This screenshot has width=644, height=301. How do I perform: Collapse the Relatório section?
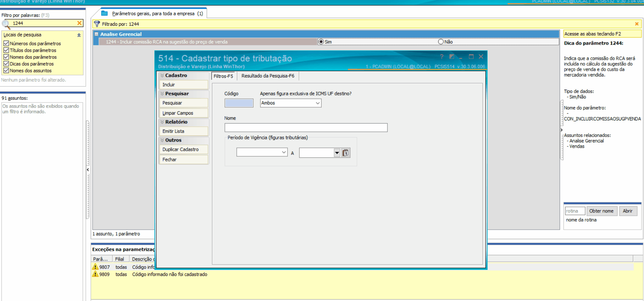(162, 122)
